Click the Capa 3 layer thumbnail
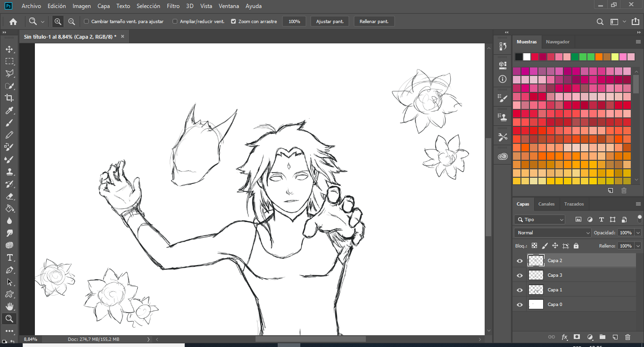The width and height of the screenshot is (644, 347). 536,275
